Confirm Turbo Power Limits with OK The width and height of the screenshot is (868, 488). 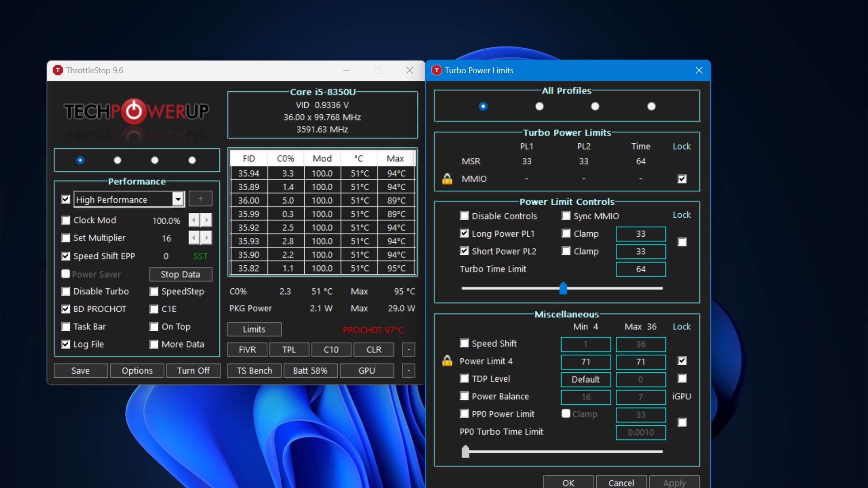pos(568,482)
